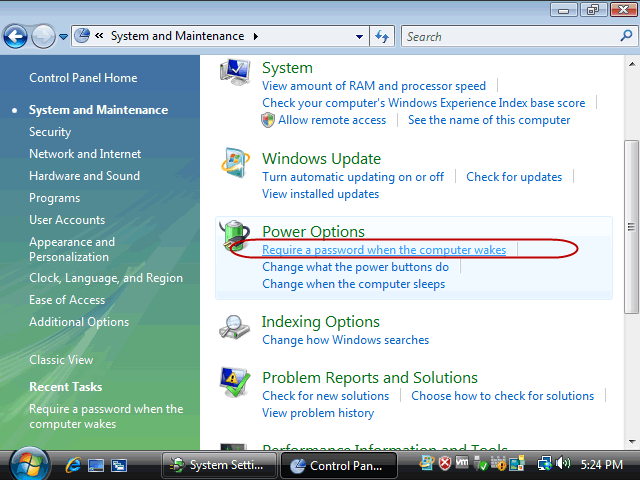This screenshot has height=480, width=640.
Task: Switch to Classic View
Action: point(61,360)
